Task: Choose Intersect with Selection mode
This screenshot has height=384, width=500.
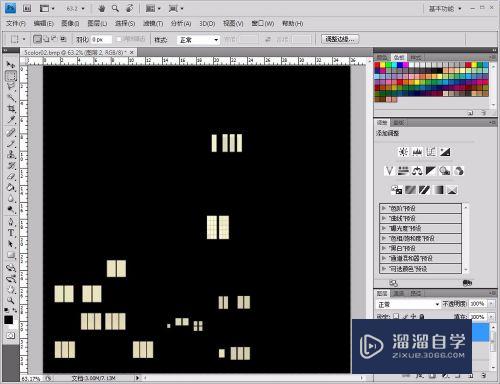Action: 63,39
